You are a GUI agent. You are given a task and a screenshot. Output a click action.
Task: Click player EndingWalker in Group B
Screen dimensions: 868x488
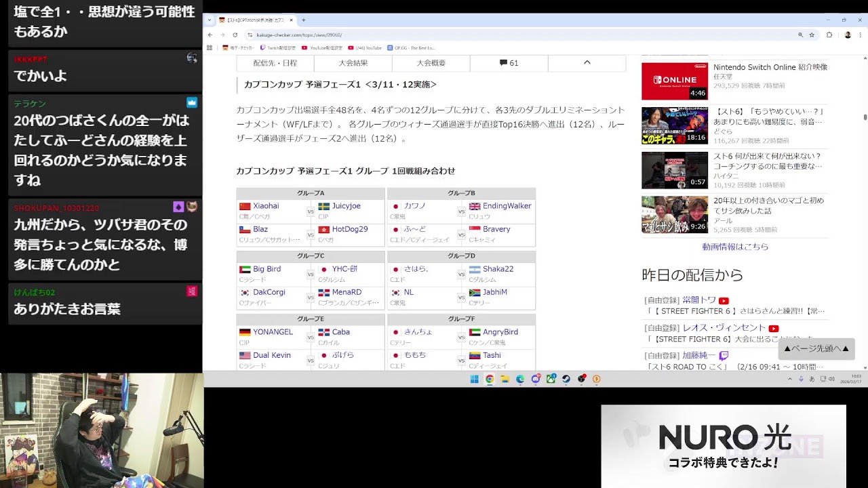click(x=507, y=206)
